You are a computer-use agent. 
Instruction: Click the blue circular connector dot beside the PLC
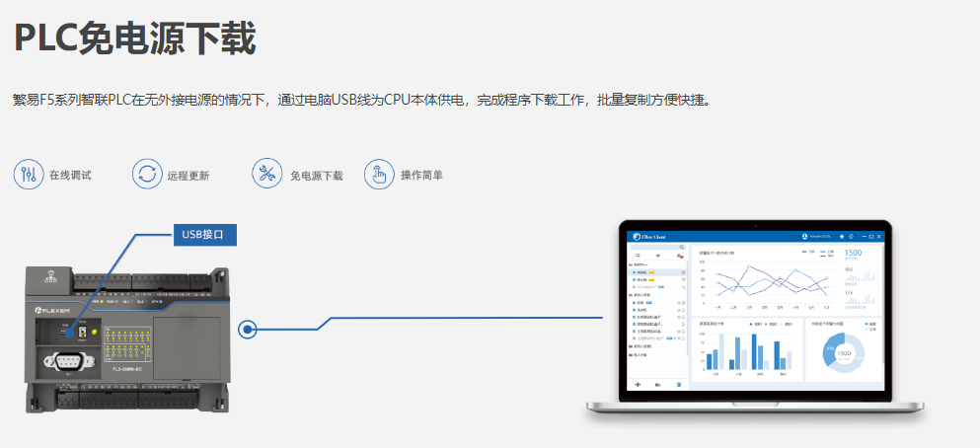[248, 329]
